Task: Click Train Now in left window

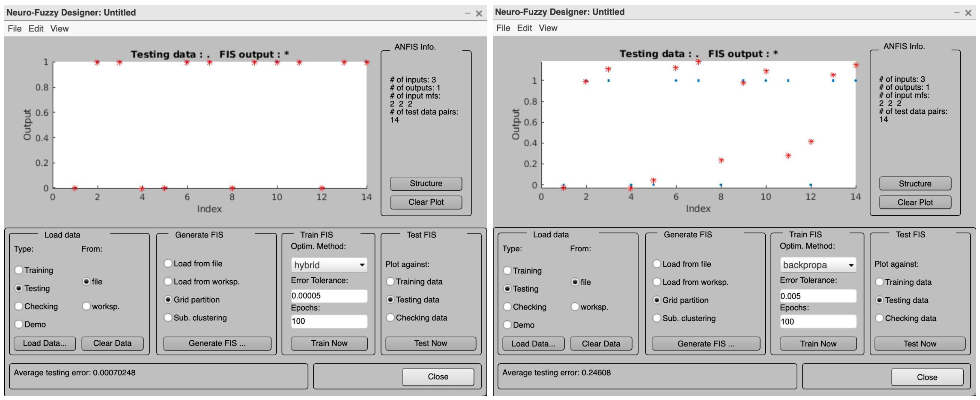Action: pyautogui.click(x=329, y=343)
